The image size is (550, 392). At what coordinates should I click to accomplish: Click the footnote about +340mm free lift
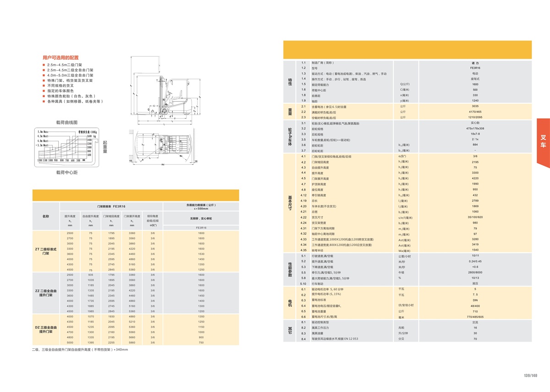tap(80, 350)
